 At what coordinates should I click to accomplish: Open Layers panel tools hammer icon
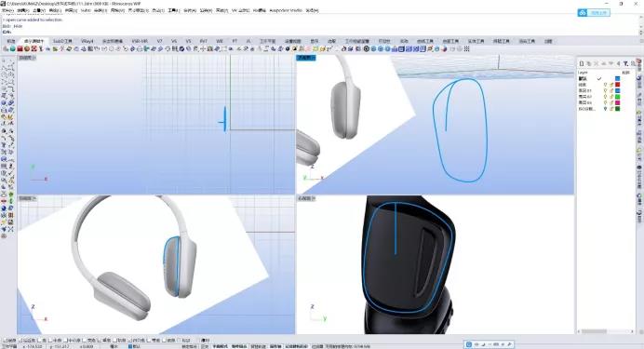(x=633, y=63)
